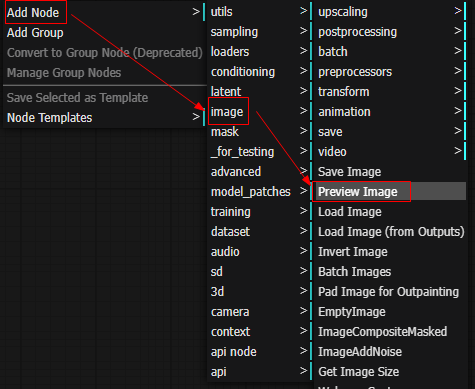Screen dimensions: 475x389
Task: Open the training category
Action: [260, 212]
